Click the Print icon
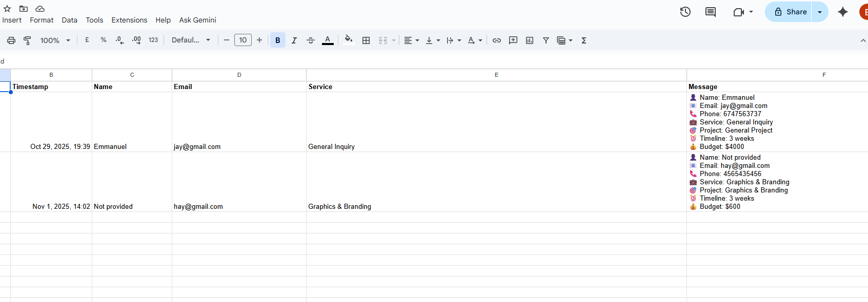Screen dimensions: 868x302 [11, 40]
